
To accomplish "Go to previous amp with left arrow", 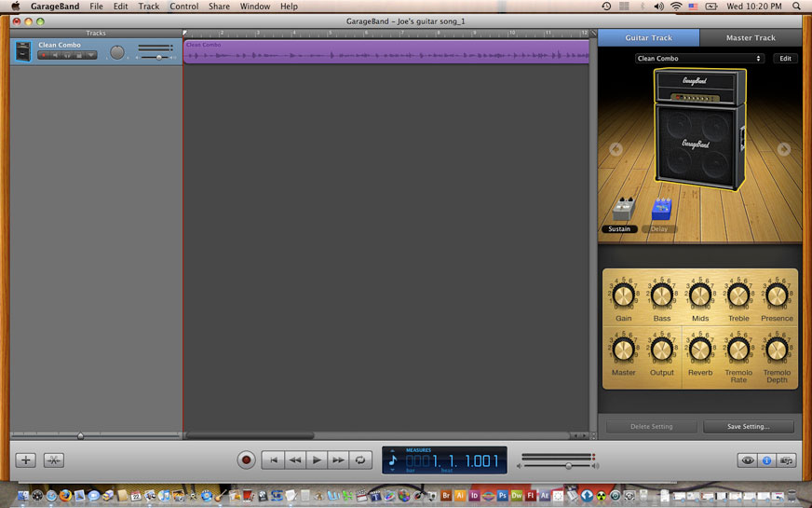I will [x=616, y=149].
